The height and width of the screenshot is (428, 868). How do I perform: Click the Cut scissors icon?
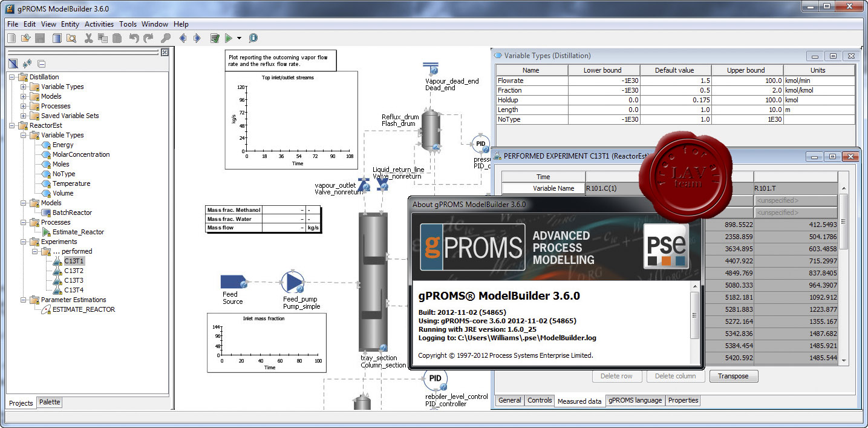click(89, 38)
